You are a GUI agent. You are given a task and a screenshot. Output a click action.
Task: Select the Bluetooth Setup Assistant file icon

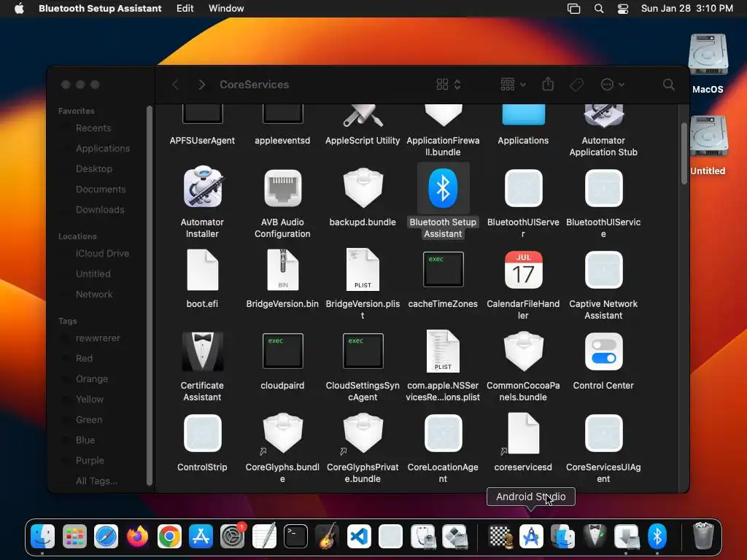pyautogui.click(x=443, y=187)
